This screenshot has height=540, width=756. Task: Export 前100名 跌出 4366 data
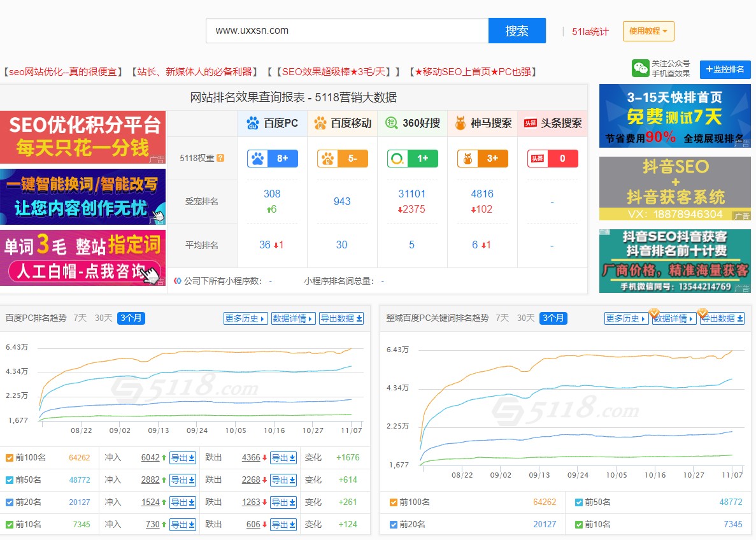coord(283,458)
